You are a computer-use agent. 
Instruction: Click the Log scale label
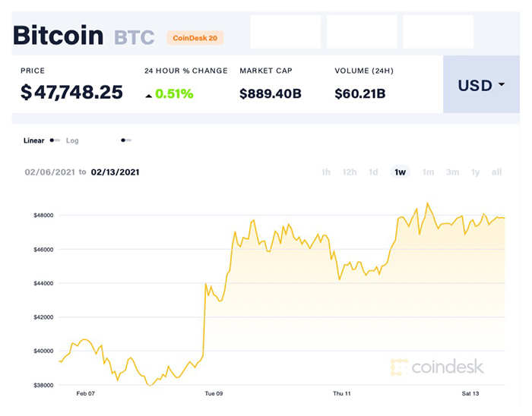72,140
